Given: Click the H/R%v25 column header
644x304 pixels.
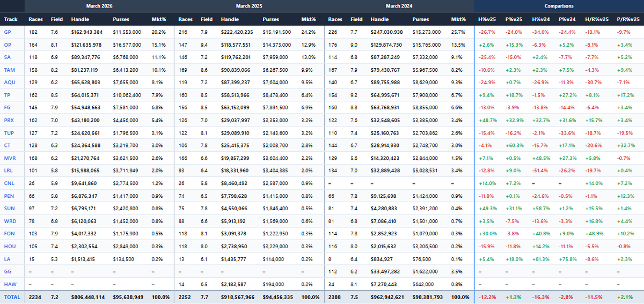Looking at the screenshot, I should (x=597, y=19).
